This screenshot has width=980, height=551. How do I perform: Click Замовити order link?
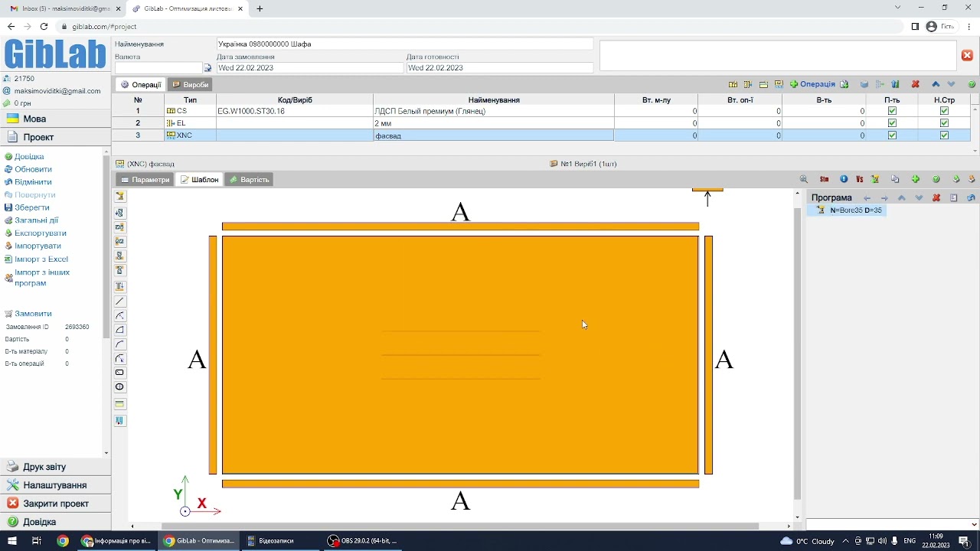pyautogui.click(x=33, y=314)
